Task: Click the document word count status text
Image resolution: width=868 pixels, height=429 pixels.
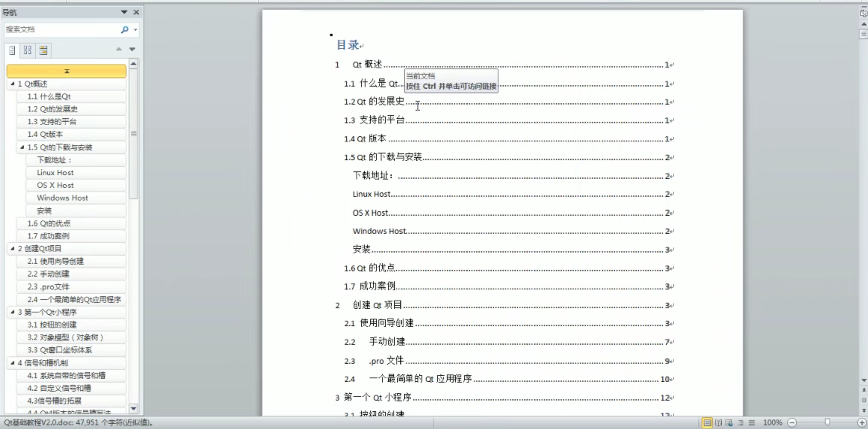Action: 78,423
